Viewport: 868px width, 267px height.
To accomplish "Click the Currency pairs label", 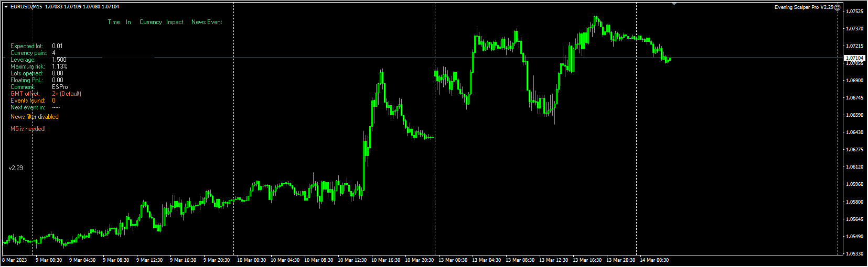I will pyautogui.click(x=29, y=53).
